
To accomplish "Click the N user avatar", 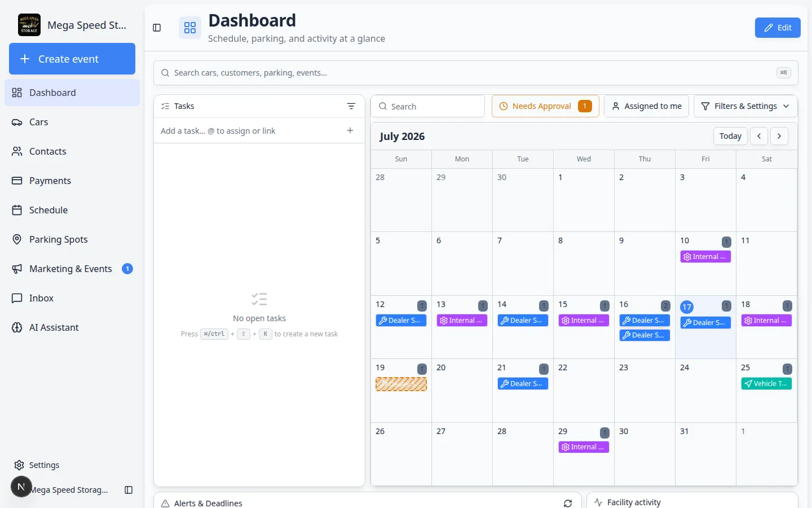I will [21, 487].
